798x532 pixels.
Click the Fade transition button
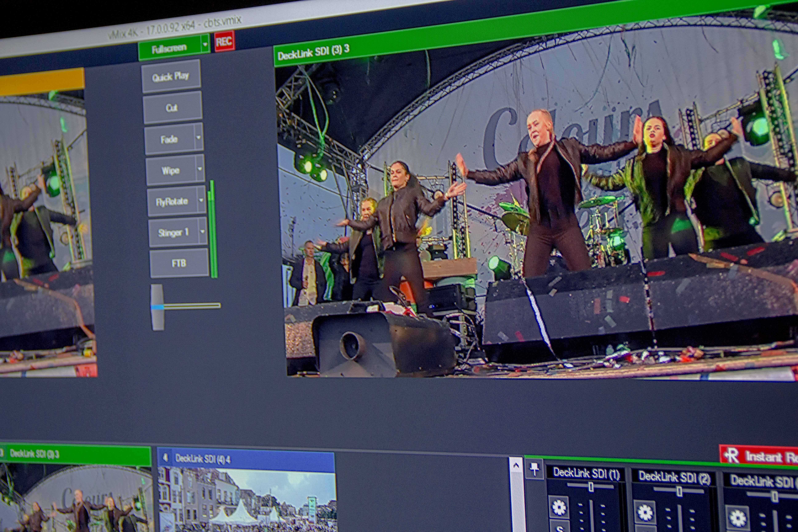[x=169, y=139]
